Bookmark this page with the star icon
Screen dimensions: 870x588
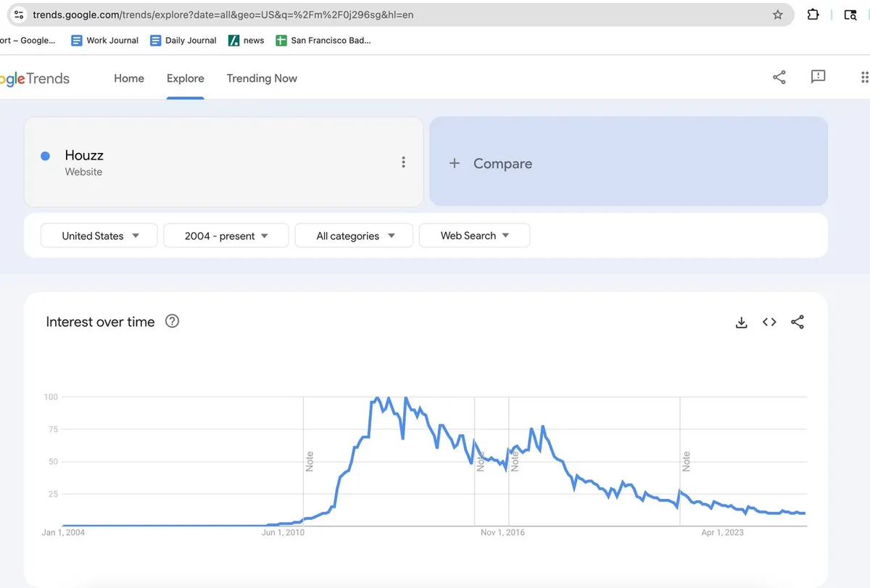[778, 15]
